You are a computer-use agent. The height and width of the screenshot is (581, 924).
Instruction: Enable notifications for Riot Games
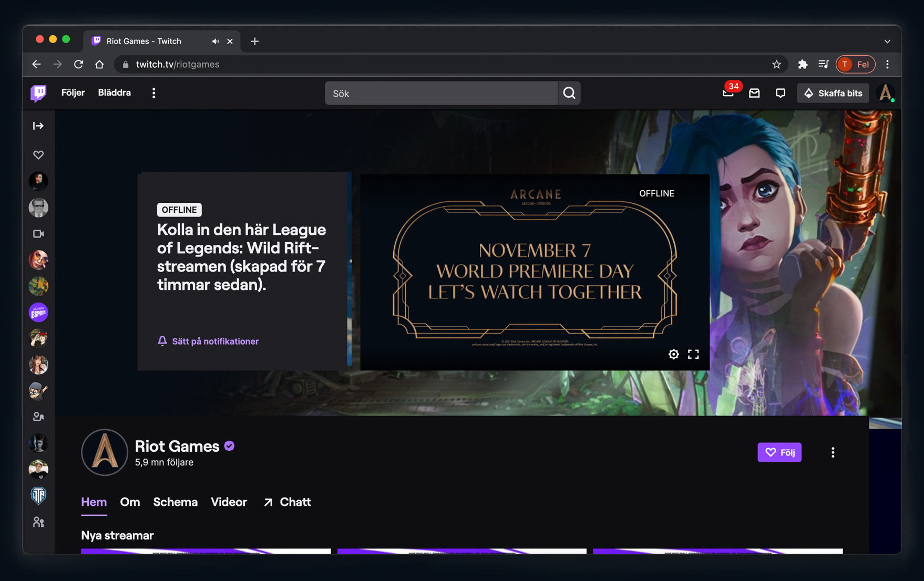click(208, 341)
